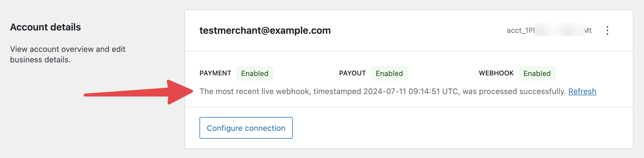Viewport: 644px width, 158px height.
Task: Click empty card area right of Configure connection
Action: [x=453, y=128]
